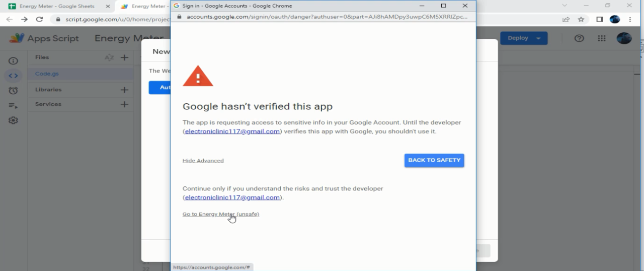Open Triggers alarm clock icon
Viewport: 644px width, 271px height.
(x=13, y=91)
